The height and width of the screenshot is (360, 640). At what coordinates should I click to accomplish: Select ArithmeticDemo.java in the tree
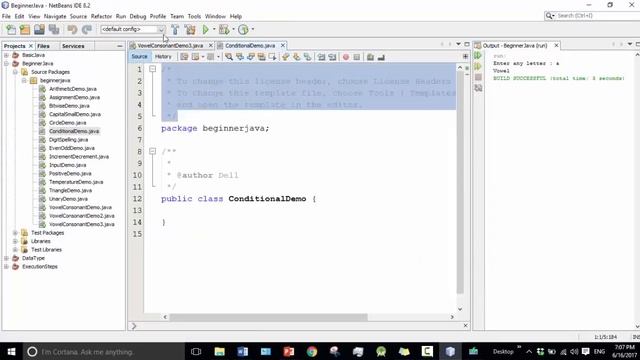73,89
